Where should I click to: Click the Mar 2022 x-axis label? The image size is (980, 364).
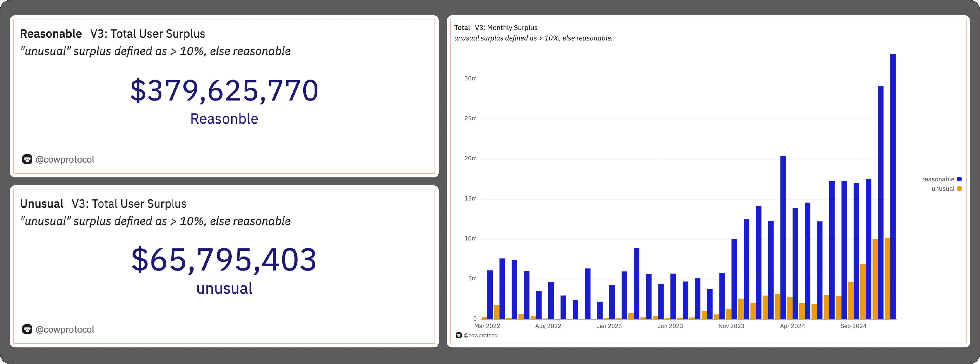[x=487, y=326]
